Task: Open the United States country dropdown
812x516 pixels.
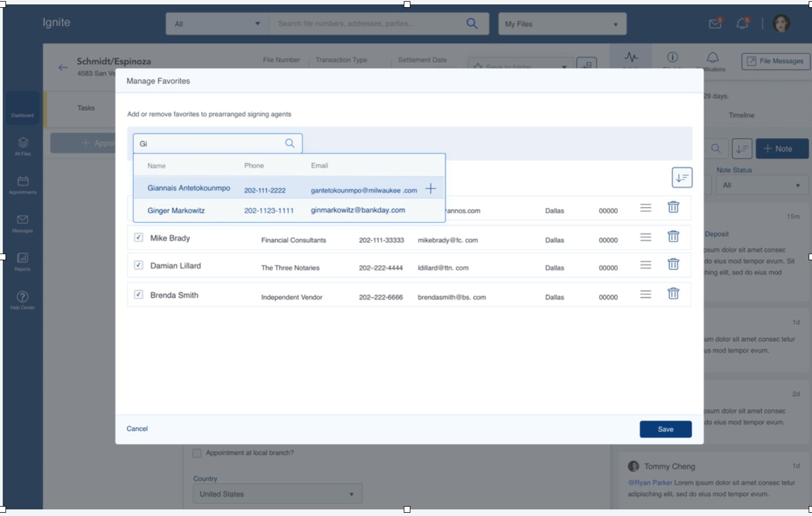Action: [x=277, y=493]
